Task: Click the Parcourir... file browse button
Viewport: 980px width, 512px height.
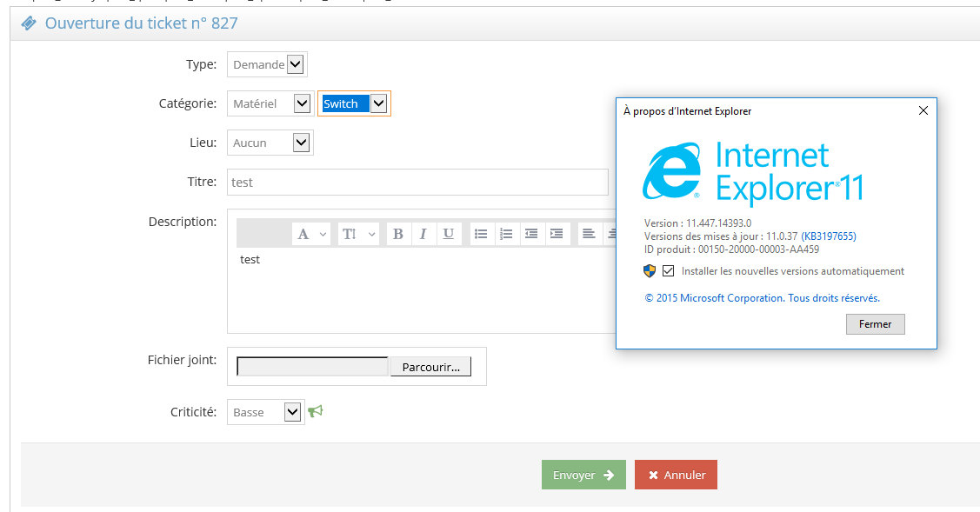Action: [430, 367]
